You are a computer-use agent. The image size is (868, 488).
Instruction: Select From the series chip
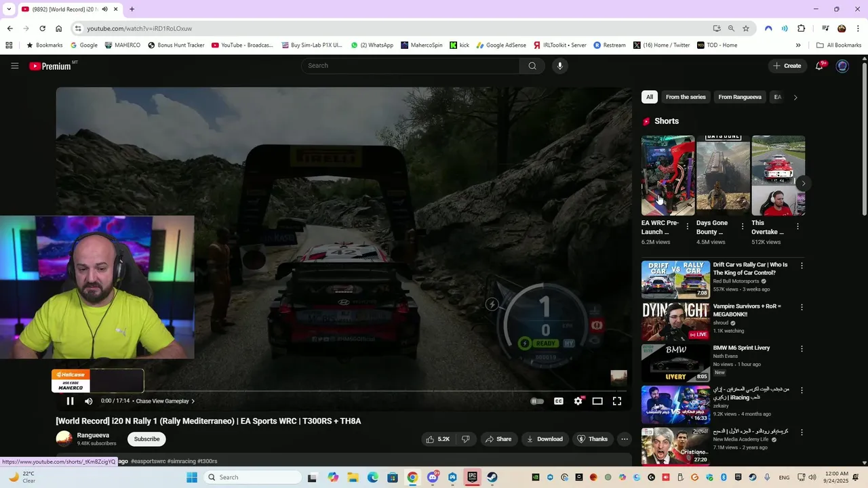(686, 97)
